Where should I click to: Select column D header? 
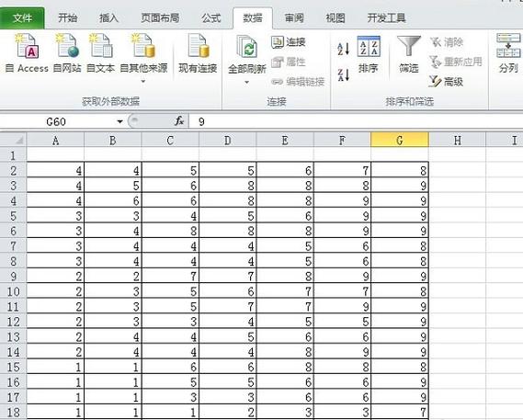[227, 141]
